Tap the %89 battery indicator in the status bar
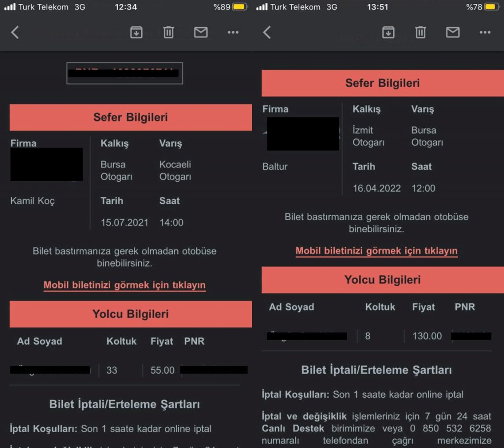 (x=230, y=7)
